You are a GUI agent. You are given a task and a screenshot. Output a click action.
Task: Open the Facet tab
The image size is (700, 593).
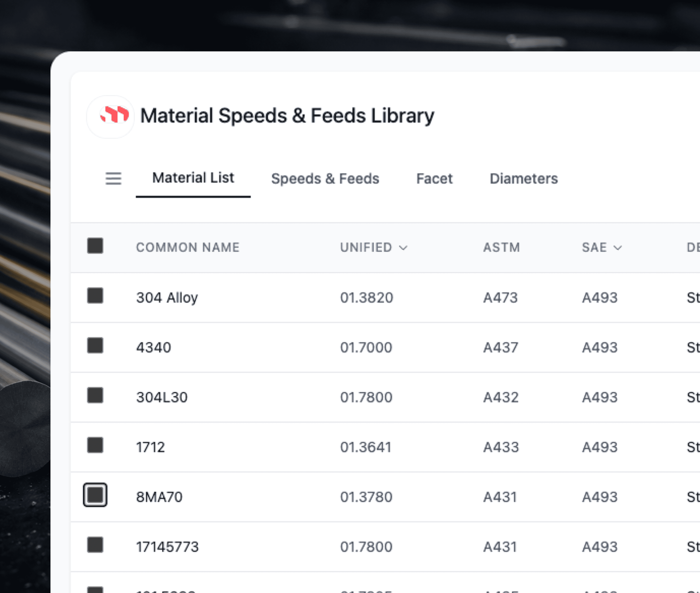click(434, 178)
